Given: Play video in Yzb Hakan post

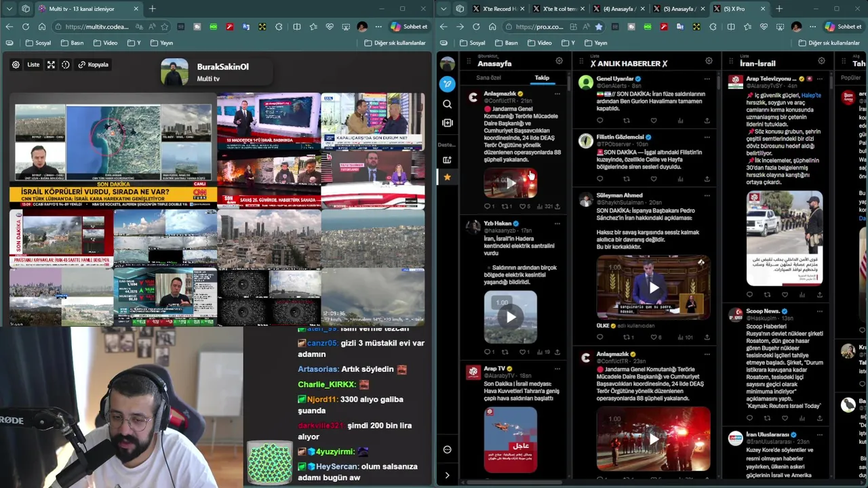Looking at the screenshot, I should tap(511, 317).
